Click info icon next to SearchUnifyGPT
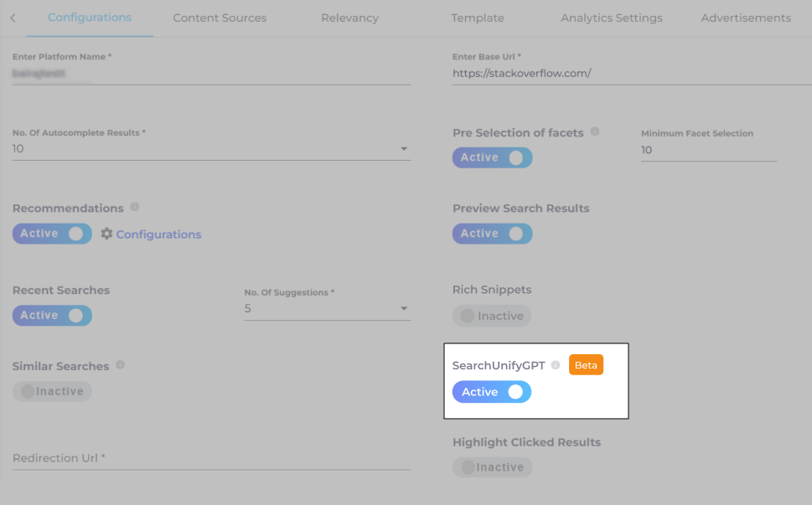812x505 pixels. point(556,365)
